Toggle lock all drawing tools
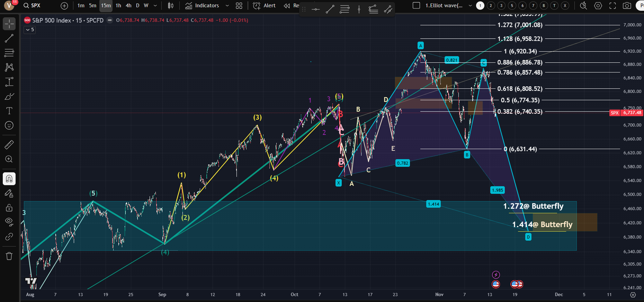644x302 pixels. pyautogui.click(x=9, y=208)
